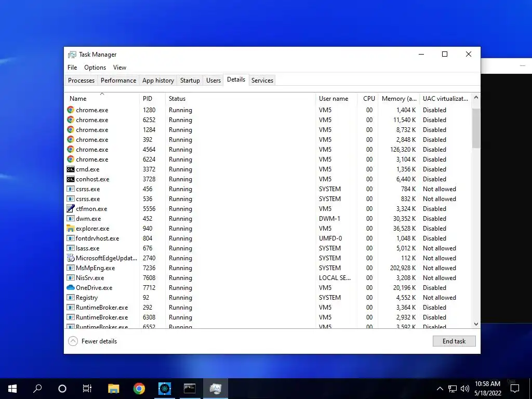Viewport: 532px width, 399px height.
Task: Collapse with Fewer details chevron
Action: [x=73, y=341]
